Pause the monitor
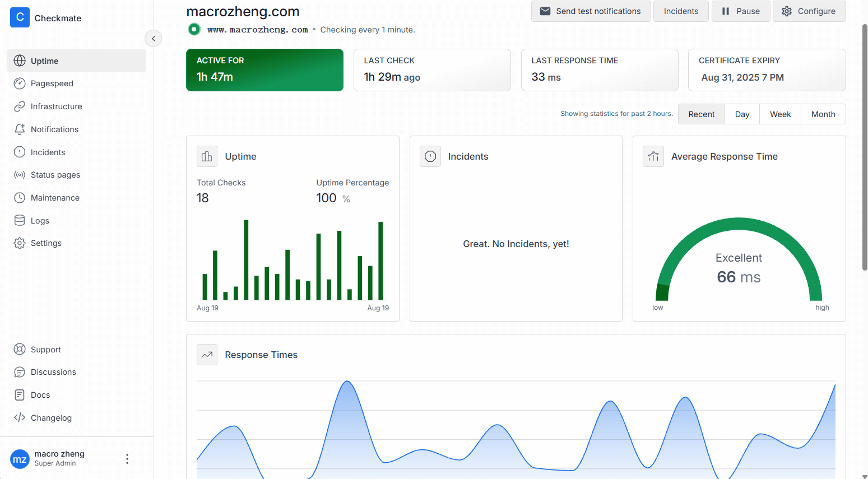The width and height of the screenshot is (868, 479). coord(740,11)
